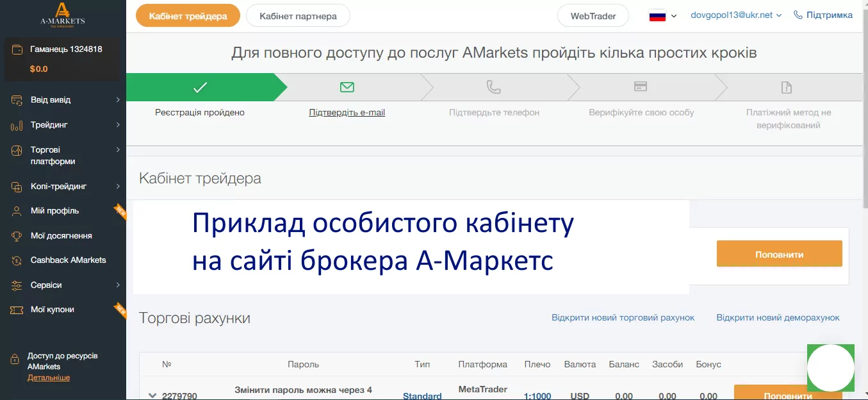This screenshot has height=400, width=868.
Task: Click the Засоби column header
Action: (667, 364)
